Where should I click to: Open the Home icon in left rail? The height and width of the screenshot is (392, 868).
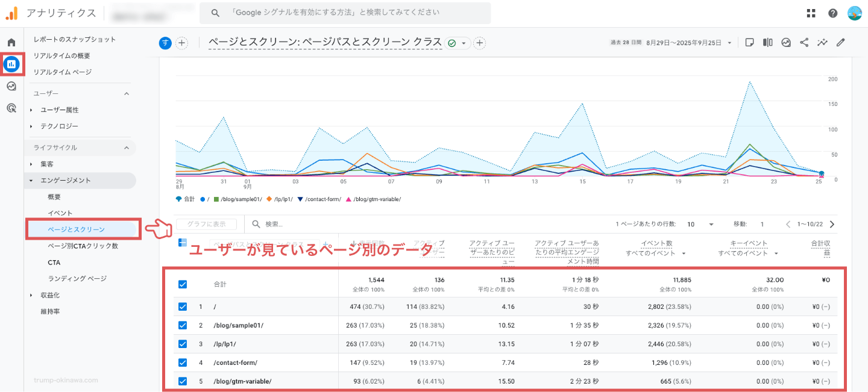(11, 43)
